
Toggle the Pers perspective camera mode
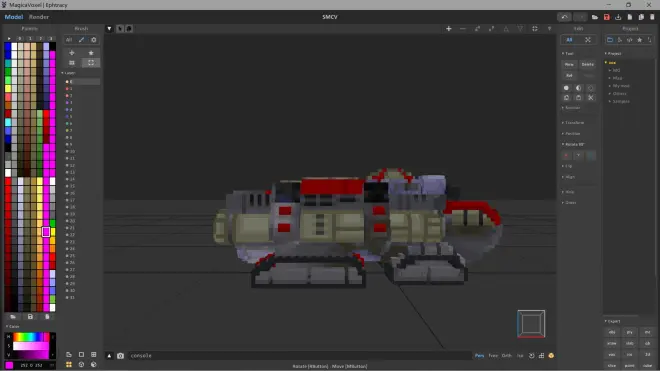coord(479,356)
